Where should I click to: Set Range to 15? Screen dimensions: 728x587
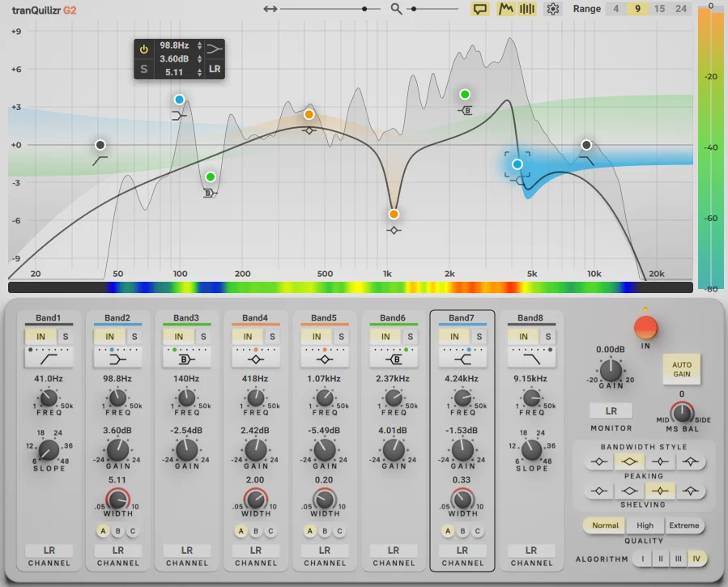click(659, 9)
